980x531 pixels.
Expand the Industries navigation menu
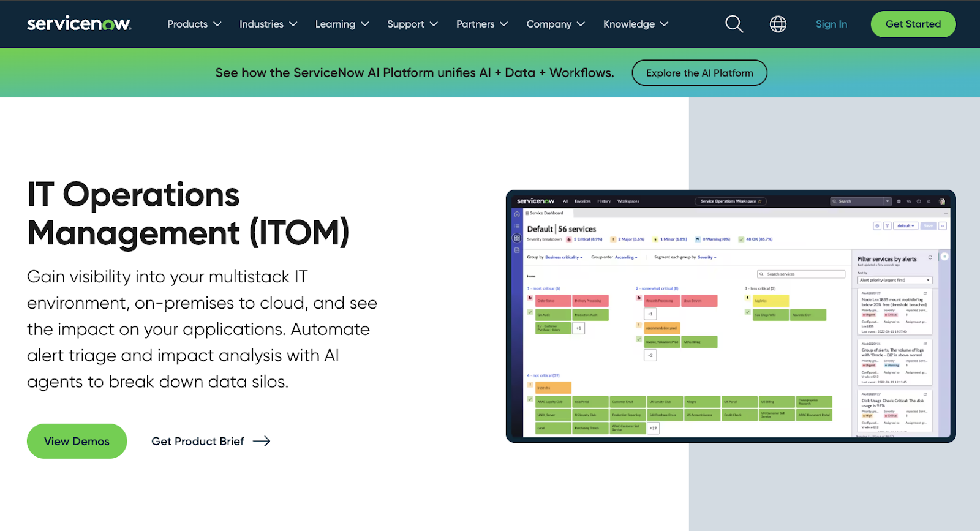(268, 24)
